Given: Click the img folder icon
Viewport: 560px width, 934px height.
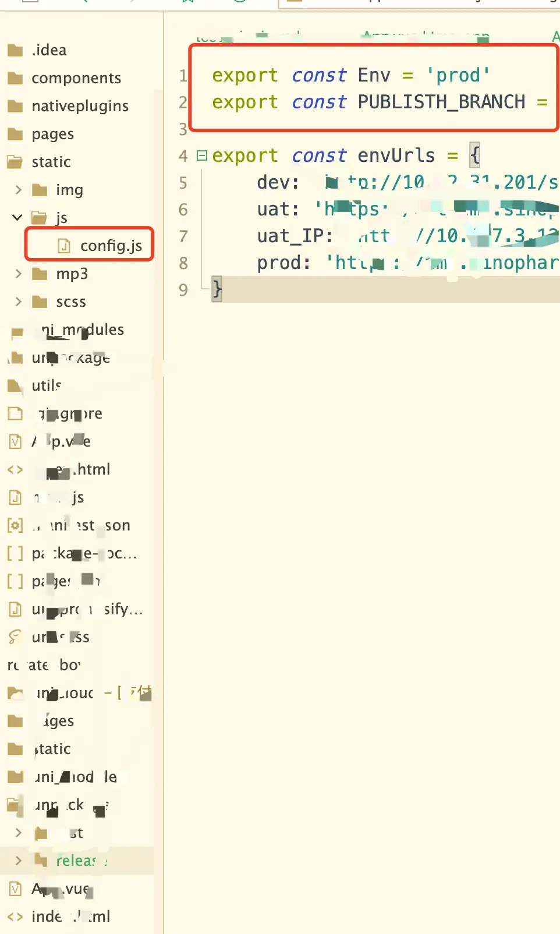Looking at the screenshot, I should tap(40, 190).
